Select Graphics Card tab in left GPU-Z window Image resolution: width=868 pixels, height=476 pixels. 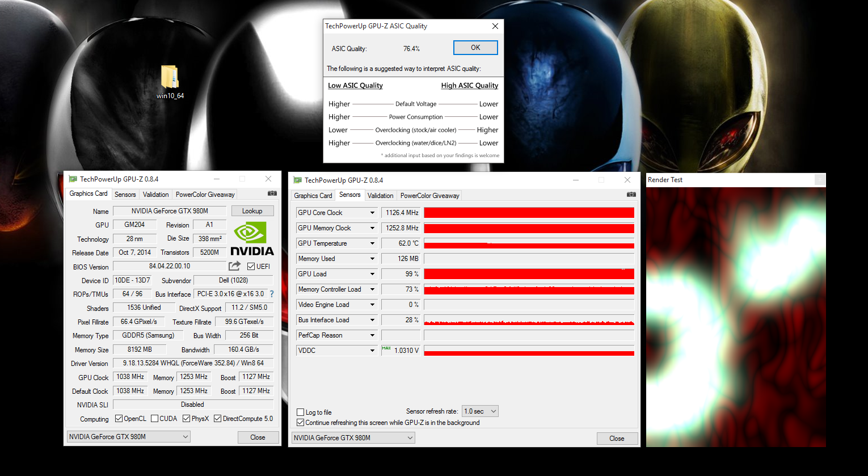89,193
